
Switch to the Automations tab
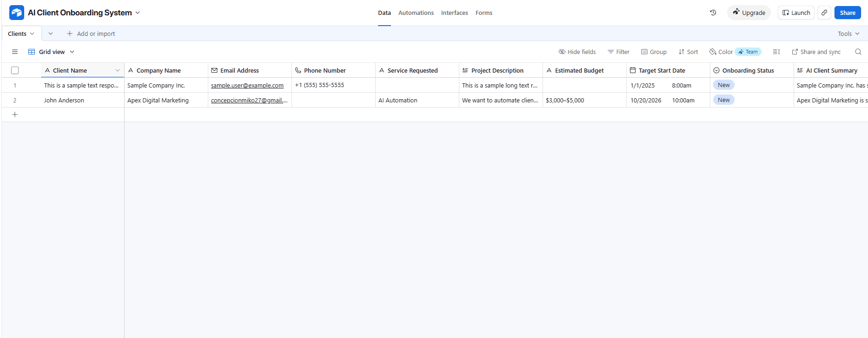pyautogui.click(x=416, y=13)
